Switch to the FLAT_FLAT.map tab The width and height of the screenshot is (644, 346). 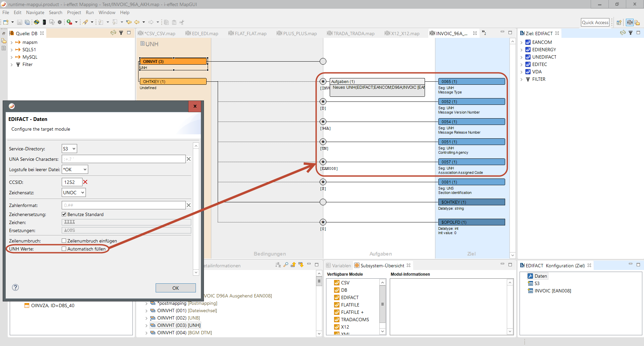250,33
